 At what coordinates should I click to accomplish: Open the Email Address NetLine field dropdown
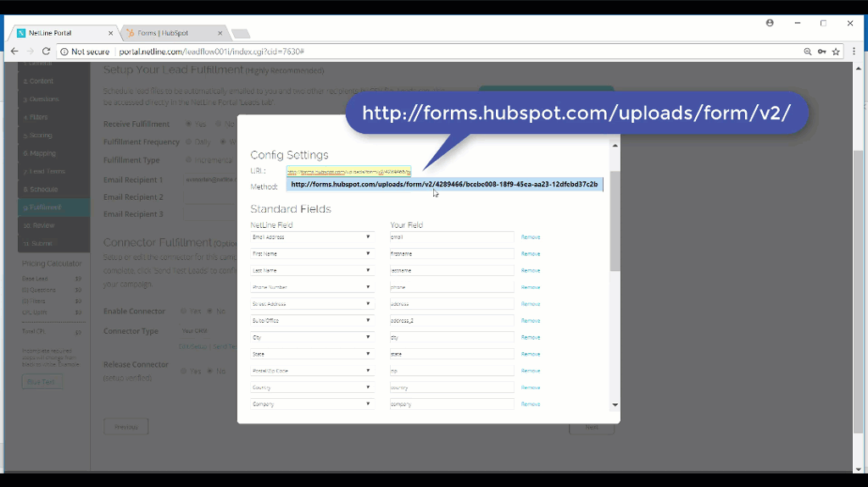[312, 237]
